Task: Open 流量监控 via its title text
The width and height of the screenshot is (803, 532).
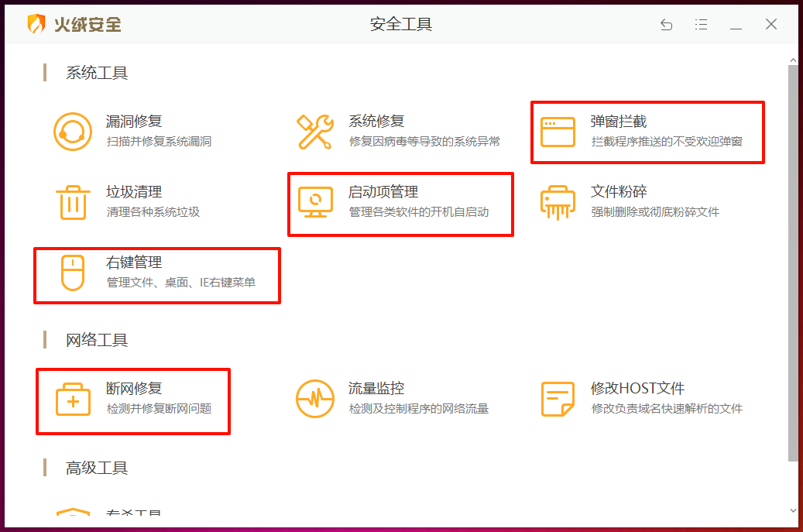Action: 376,389
